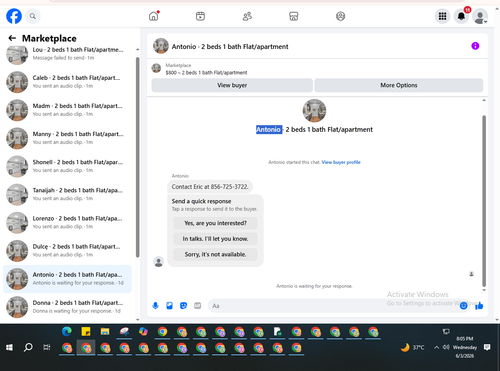Open File Explorer from the taskbar
This screenshot has height=371, width=500.
tap(105, 332)
